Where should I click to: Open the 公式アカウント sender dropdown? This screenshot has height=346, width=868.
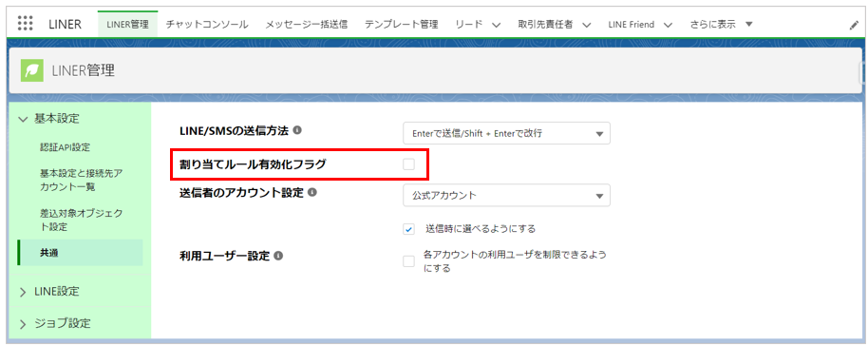506,195
